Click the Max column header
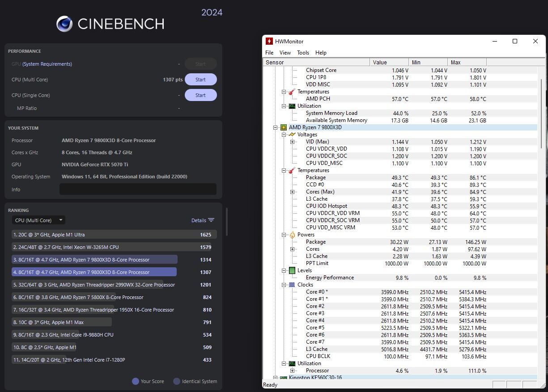Image resolution: width=548 pixels, height=392 pixels. (467, 62)
